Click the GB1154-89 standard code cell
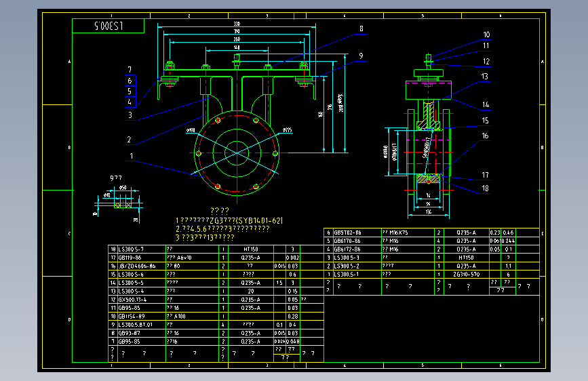The image size is (588, 381). click(141, 316)
